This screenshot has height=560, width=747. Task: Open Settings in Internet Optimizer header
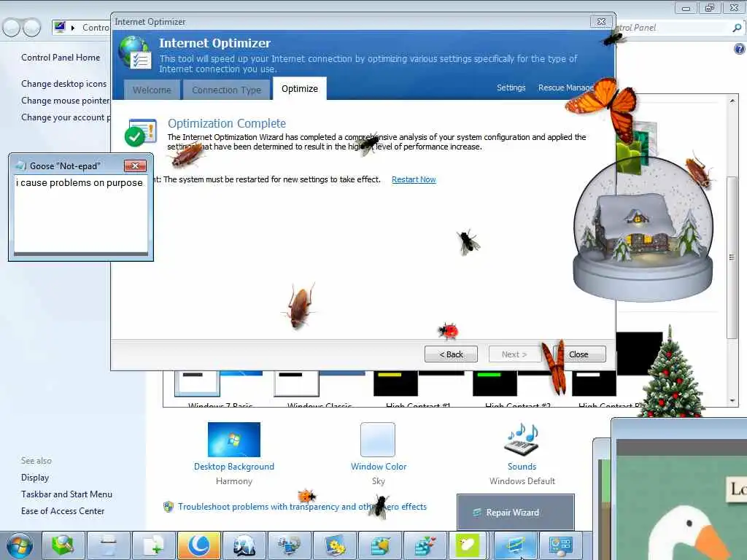click(x=511, y=87)
